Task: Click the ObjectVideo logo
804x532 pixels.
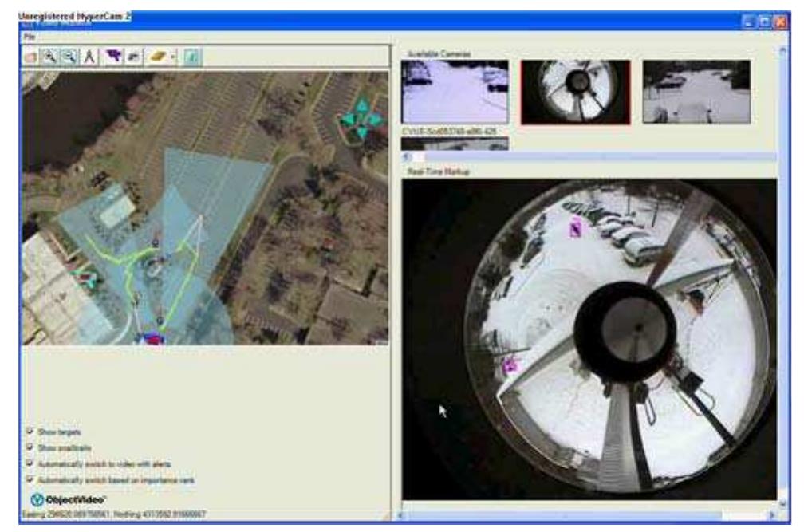Action: click(x=68, y=499)
